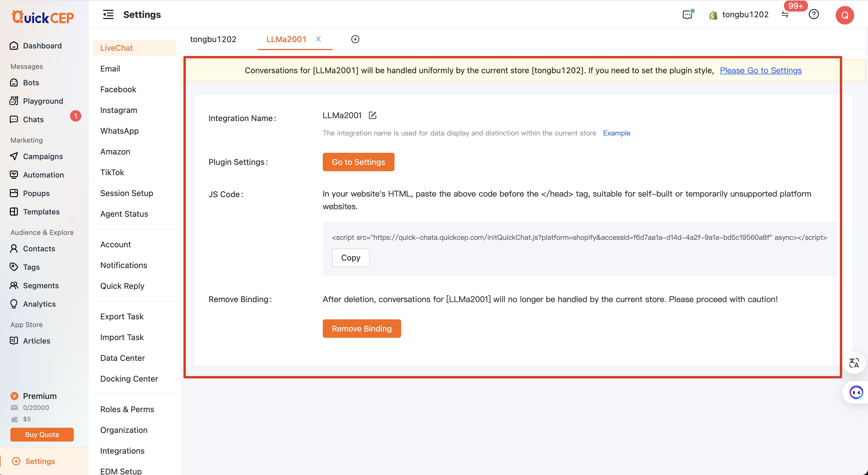Open Quick Reply settings
The width and height of the screenshot is (868, 475).
122,286
